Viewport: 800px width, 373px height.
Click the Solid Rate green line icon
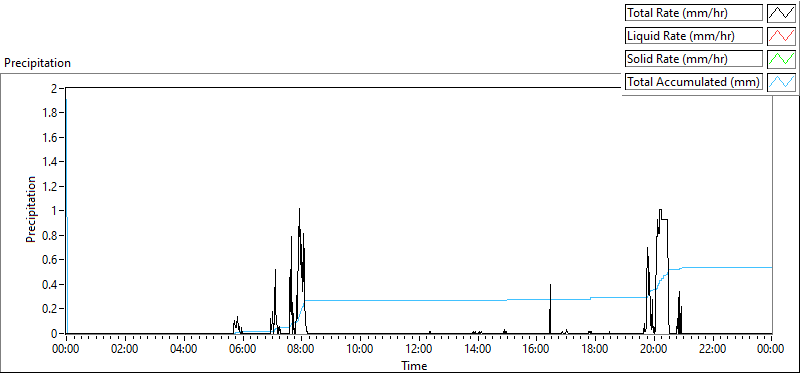(782, 58)
